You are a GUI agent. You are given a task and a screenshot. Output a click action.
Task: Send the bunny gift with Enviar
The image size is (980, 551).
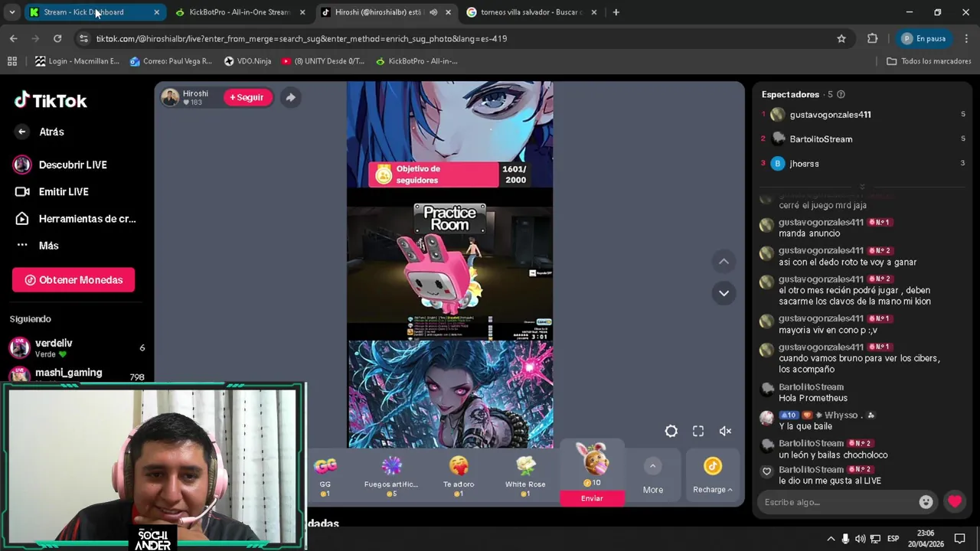[592, 498]
